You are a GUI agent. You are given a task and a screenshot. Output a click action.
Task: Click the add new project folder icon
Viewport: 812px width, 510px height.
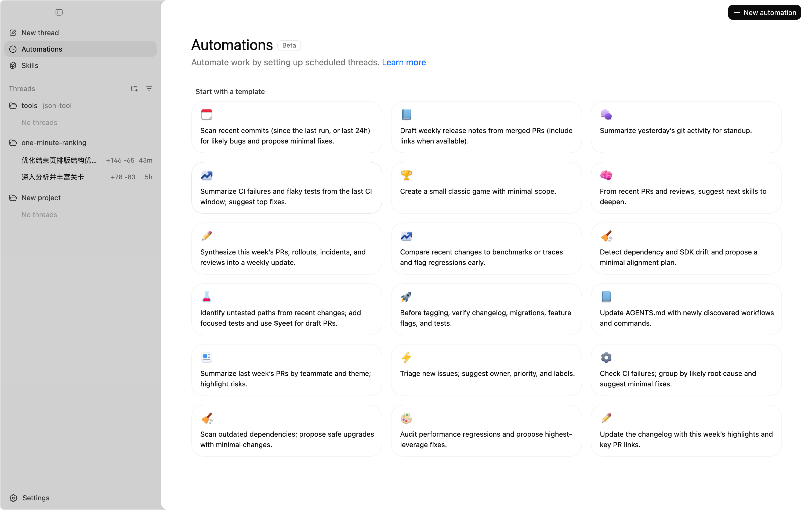[x=134, y=88]
